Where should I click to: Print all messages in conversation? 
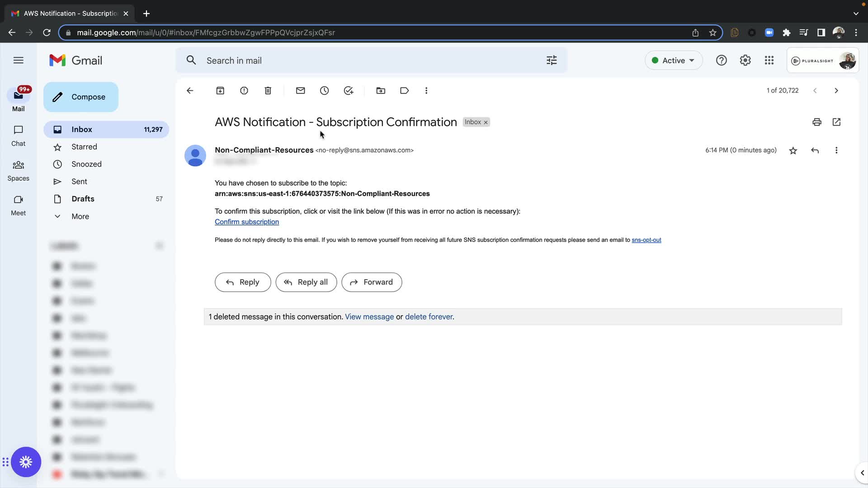tap(816, 122)
